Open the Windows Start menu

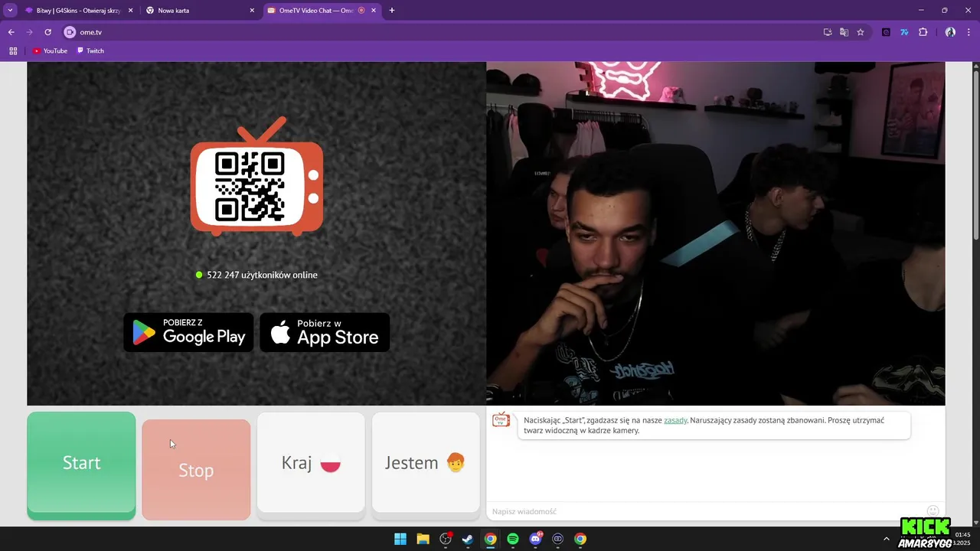point(400,539)
